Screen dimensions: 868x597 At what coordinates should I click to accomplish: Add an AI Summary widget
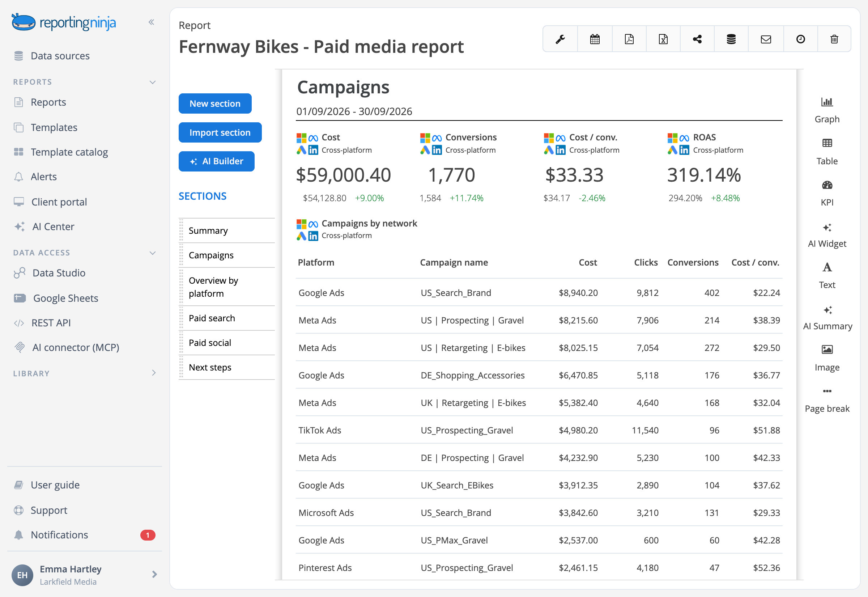point(827,318)
